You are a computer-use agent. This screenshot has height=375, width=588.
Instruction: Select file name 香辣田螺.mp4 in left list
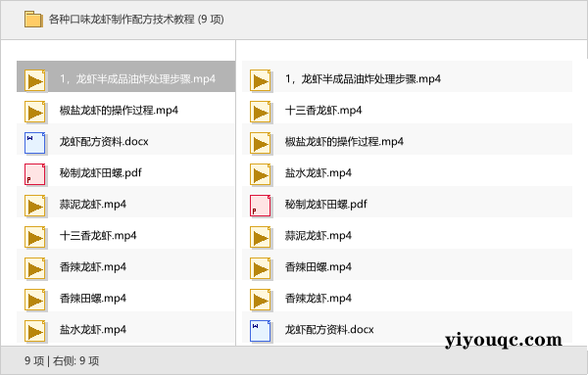coord(93,299)
